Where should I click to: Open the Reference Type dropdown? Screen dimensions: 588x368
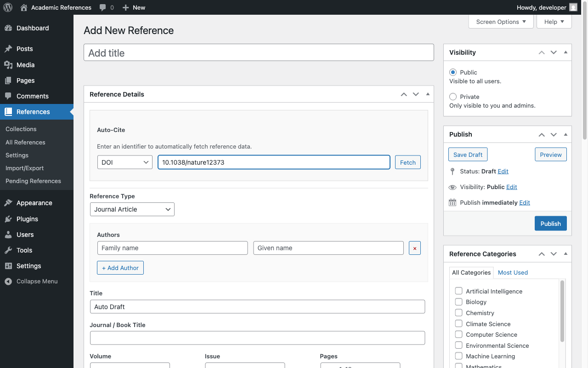tap(132, 209)
